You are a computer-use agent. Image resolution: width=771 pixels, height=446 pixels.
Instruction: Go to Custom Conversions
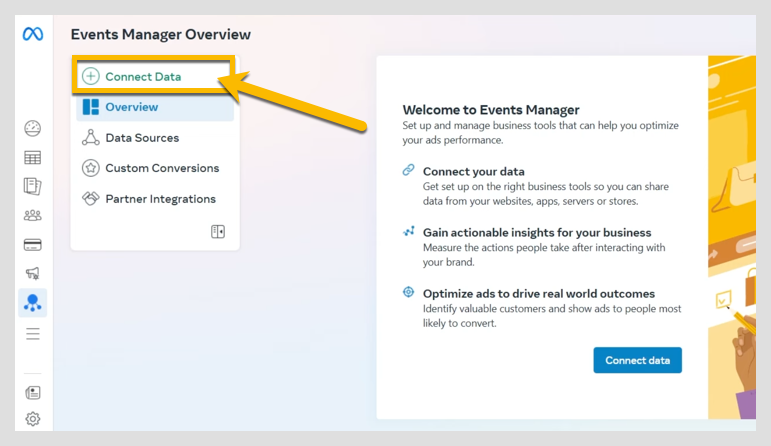click(162, 168)
